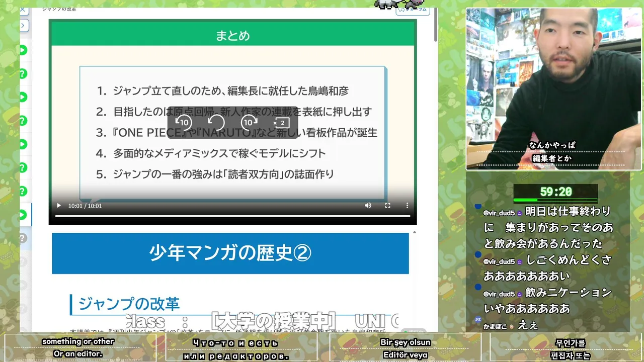Click the replay circular arrow in video overlay

point(216,122)
